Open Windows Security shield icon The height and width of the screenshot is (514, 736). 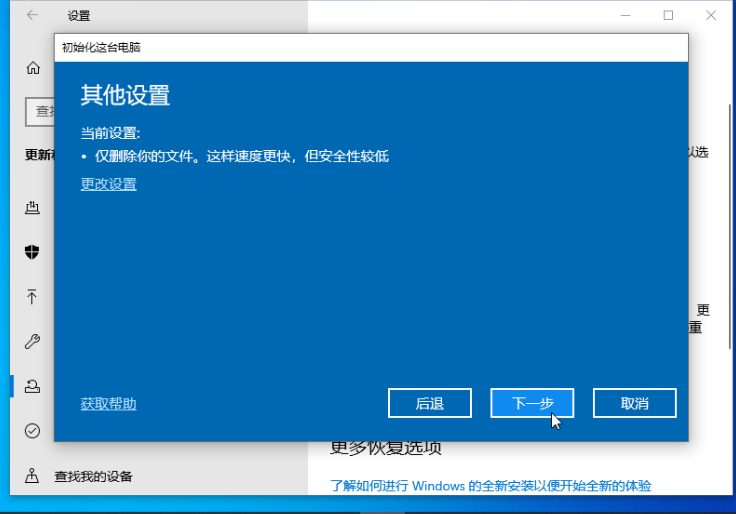[32, 252]
